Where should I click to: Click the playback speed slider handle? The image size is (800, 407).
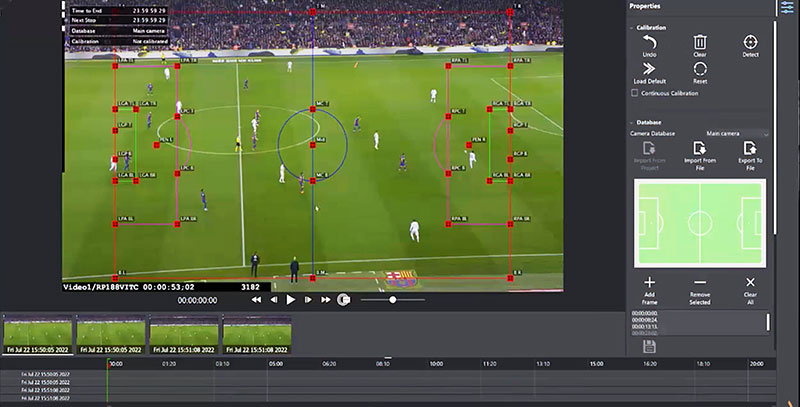[392, 300]
